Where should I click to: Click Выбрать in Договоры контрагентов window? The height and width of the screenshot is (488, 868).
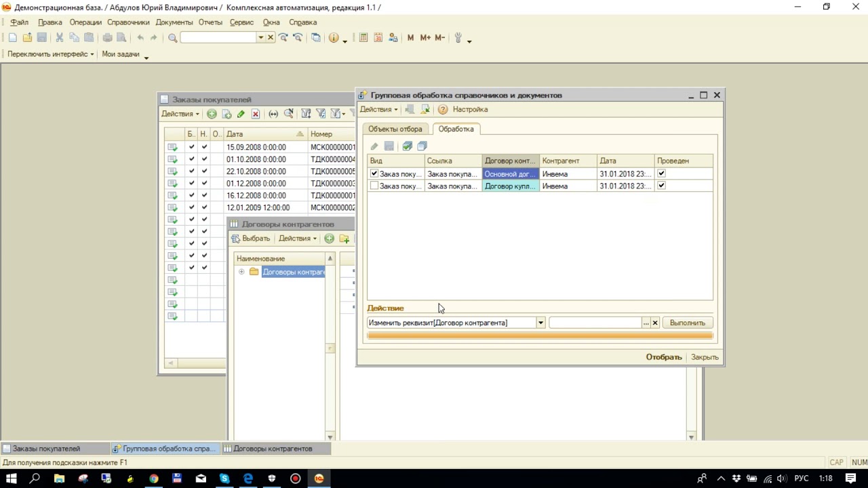251,239
